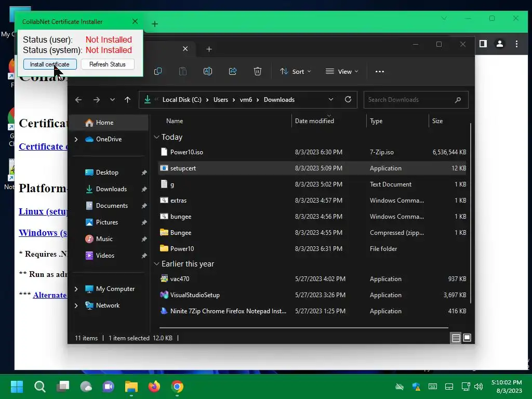Click the Share icon in Explorer toolbar
This screenshot has width=532, height=399.
click(x=233, y=71)
